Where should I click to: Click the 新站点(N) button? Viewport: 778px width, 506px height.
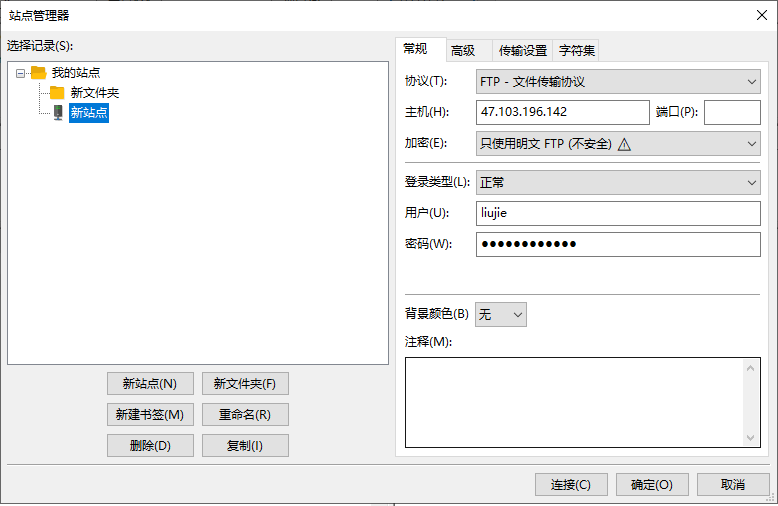[x=150, y=383]
